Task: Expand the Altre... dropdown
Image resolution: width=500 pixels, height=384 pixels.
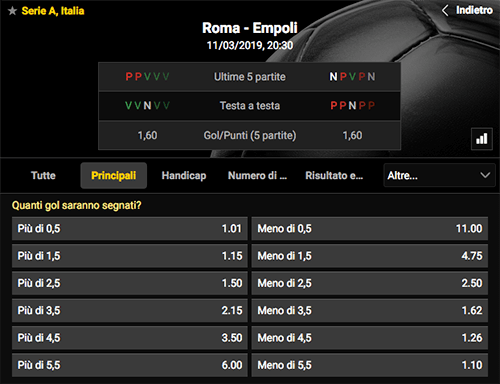Action: click(439, 175)
